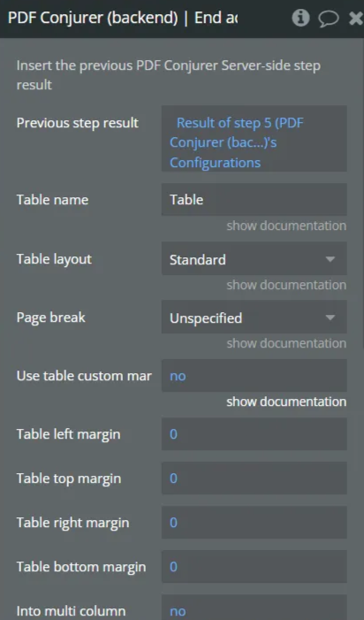Click the panel title 'PDF Conjurer (backend)'
This screenshot has width=364, height=620.
[93, 19]
